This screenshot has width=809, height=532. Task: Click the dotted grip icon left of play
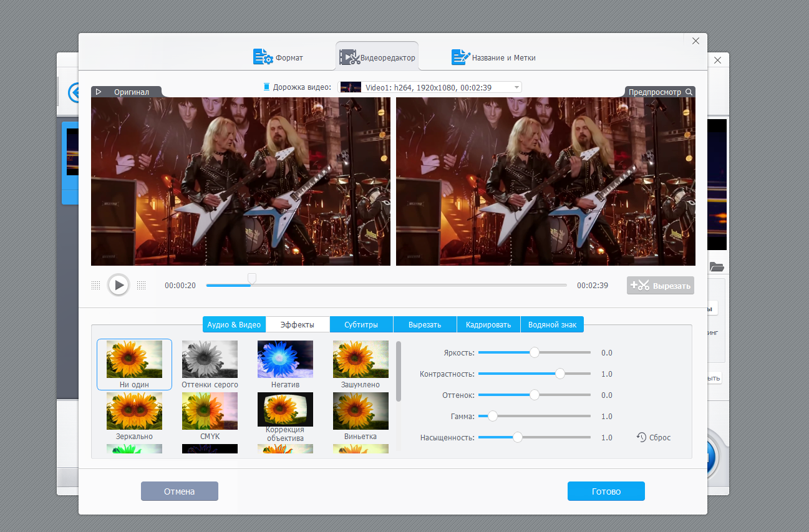[x=95, y=285]
